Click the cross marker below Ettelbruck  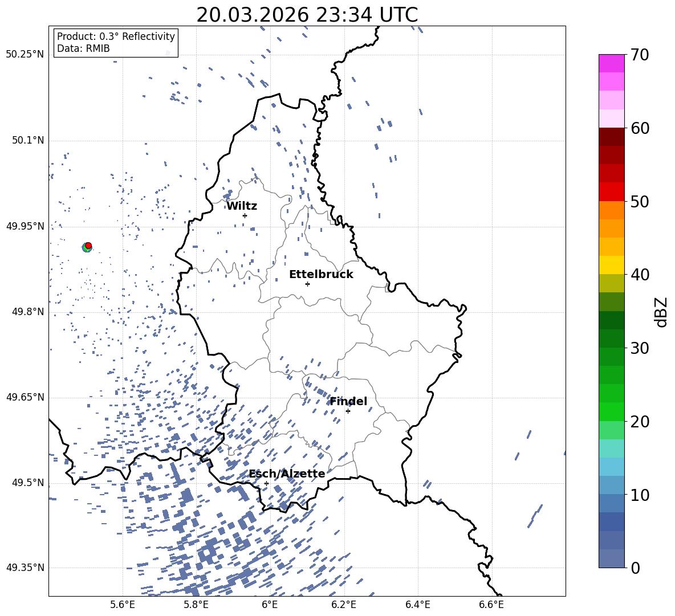pyautogui.click(x=307, y=284)
